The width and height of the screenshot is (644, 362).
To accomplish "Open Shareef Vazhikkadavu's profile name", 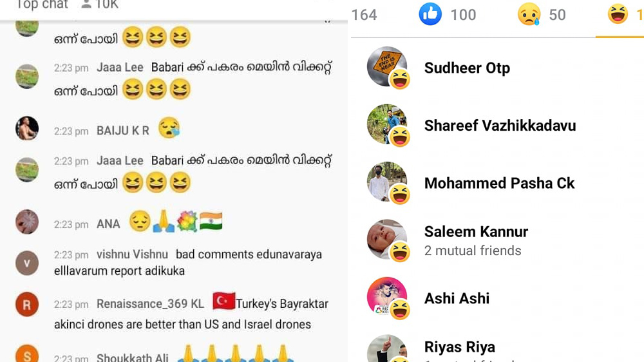I will tap(500, 126).
